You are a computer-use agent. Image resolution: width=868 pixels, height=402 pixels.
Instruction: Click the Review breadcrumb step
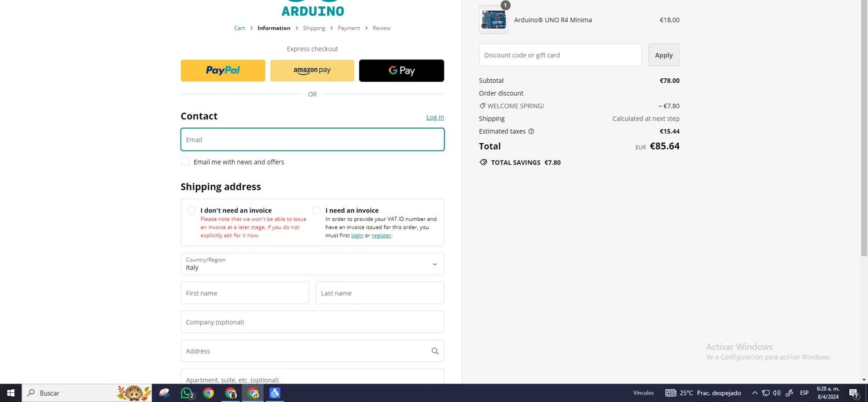pyautogui.click(x=381, y=28)
